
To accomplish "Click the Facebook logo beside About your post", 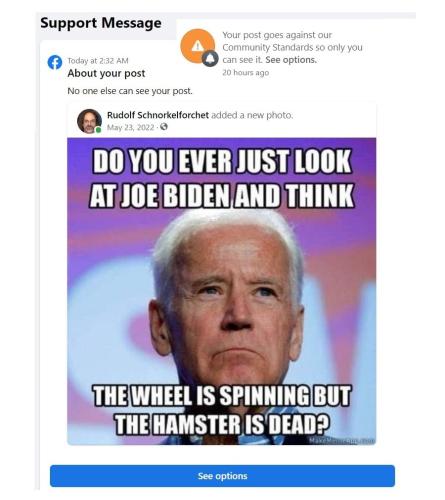I will 55,62.
